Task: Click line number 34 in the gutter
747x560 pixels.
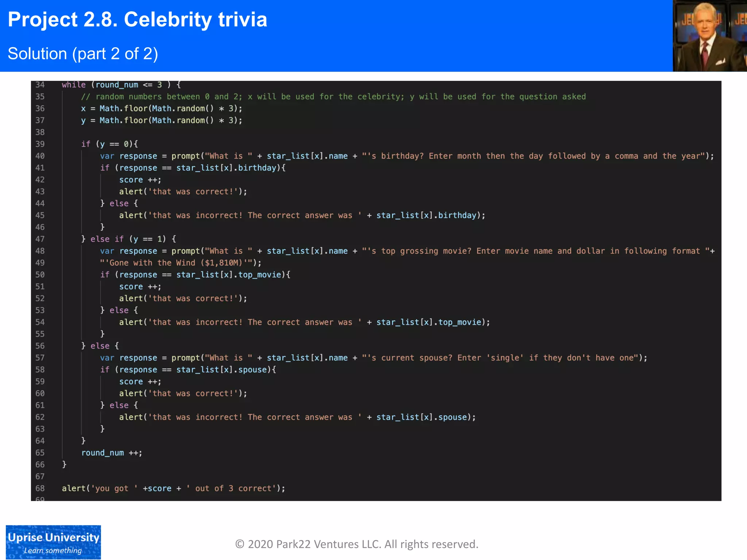Action: pos(40,85)
